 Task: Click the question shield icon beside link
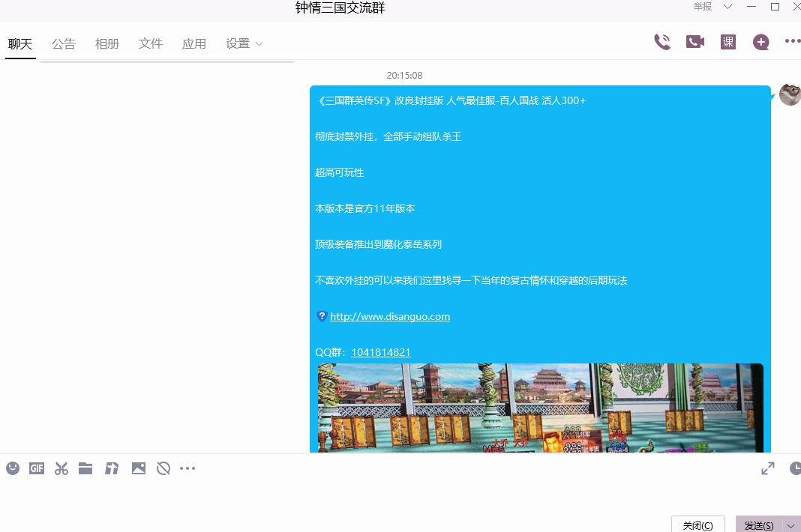click(321, 316)
